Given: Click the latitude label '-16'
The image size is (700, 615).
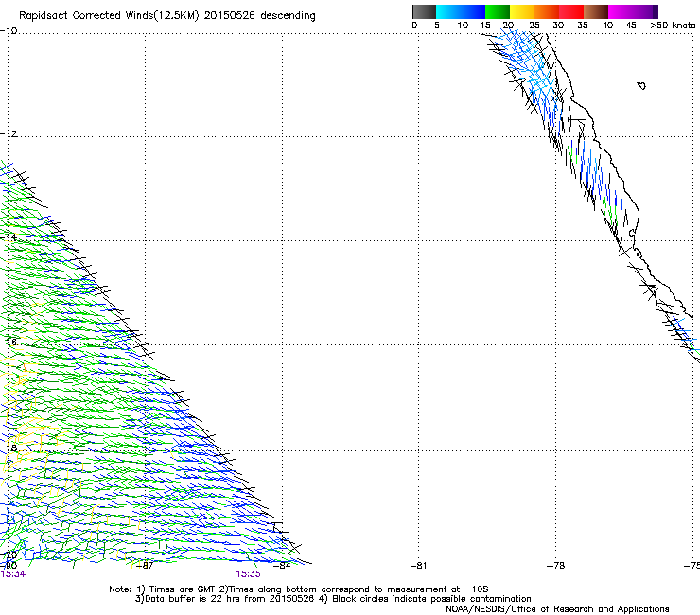Looking at the screenshot, I should pyautogui.click(x=9, y=343).
